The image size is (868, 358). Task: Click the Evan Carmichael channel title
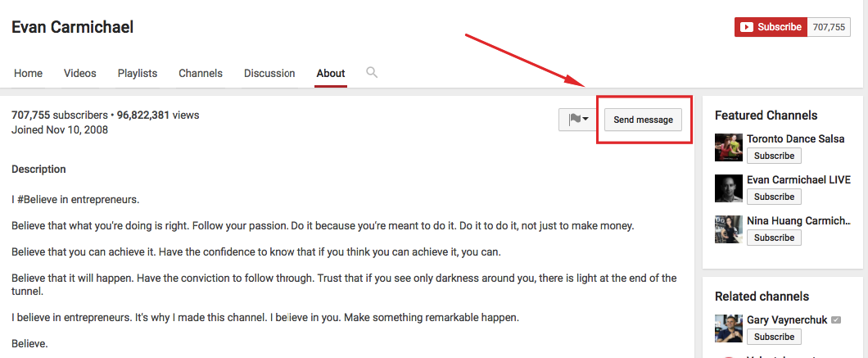point(73,26)
